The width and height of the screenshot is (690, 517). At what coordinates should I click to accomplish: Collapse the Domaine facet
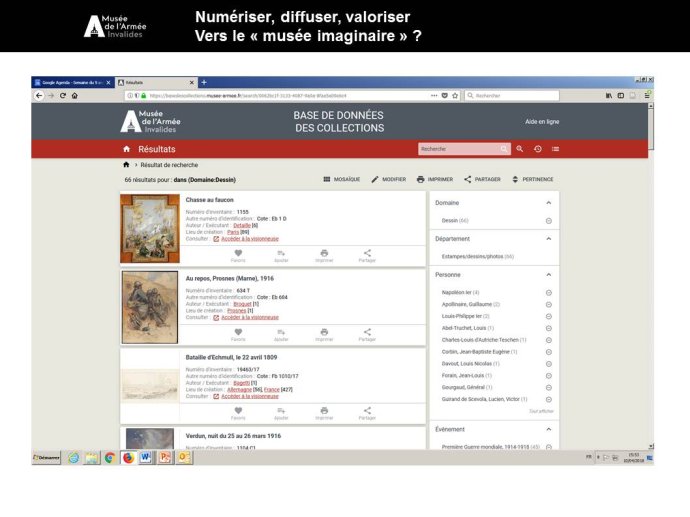[549, 203]
